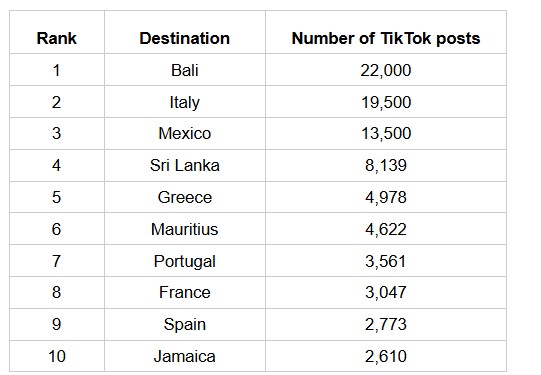Click the 19,500 posts value
This screenshot has width=541, height=375.
point(386,102)
